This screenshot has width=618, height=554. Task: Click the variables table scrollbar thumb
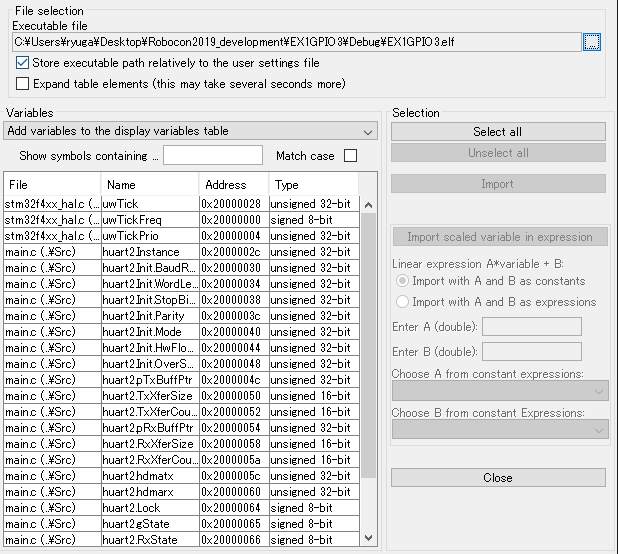tap(369, 346)
